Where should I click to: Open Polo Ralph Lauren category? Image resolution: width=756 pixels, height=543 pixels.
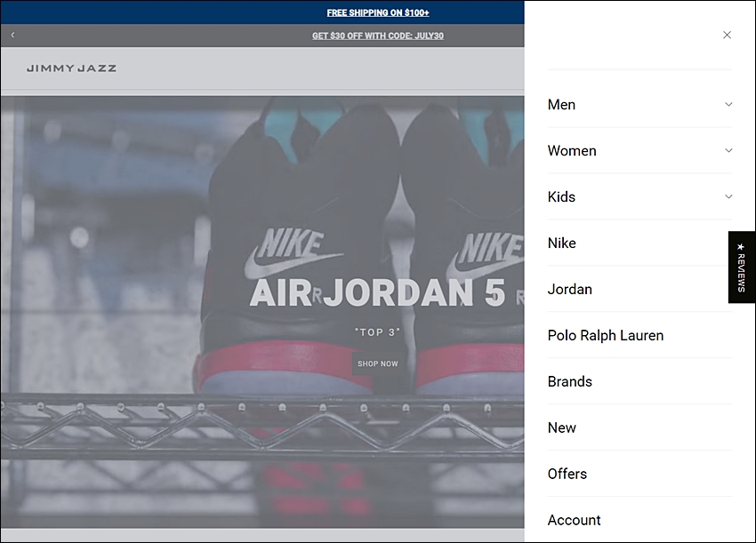(x=606, y=336)
